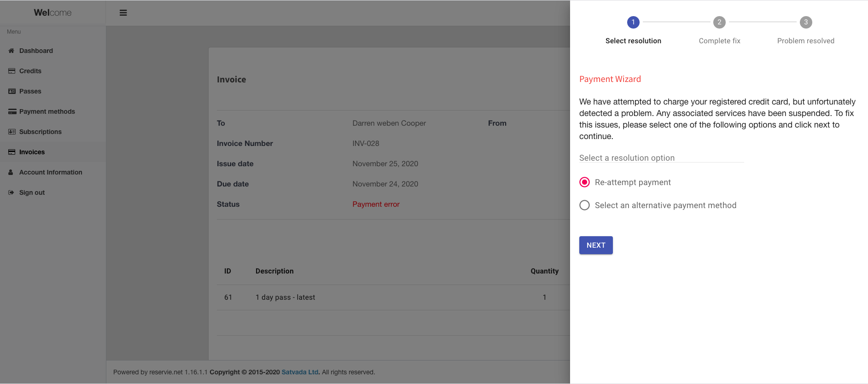Click the Invoices icon in sidebar

12,152
